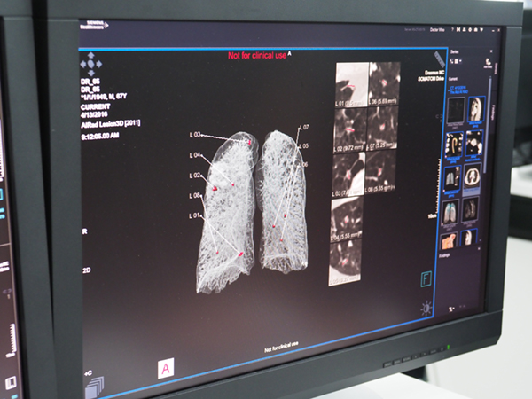
Task: Click the brightness sun icon
Action: [428, 308]
